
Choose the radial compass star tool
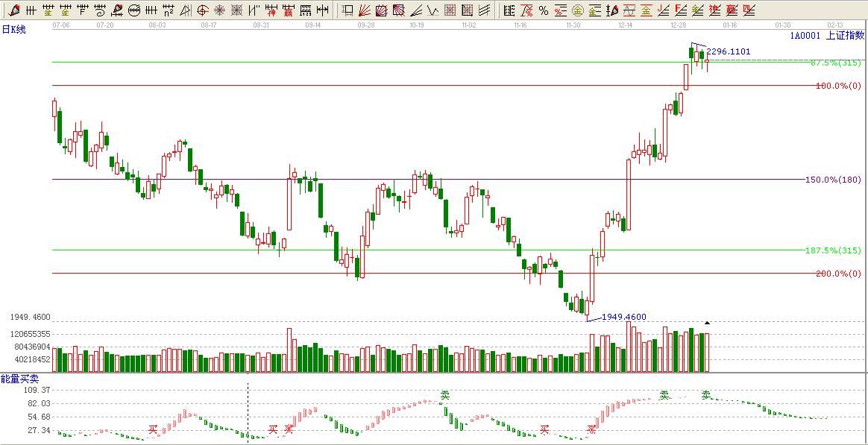click(219, 10)
